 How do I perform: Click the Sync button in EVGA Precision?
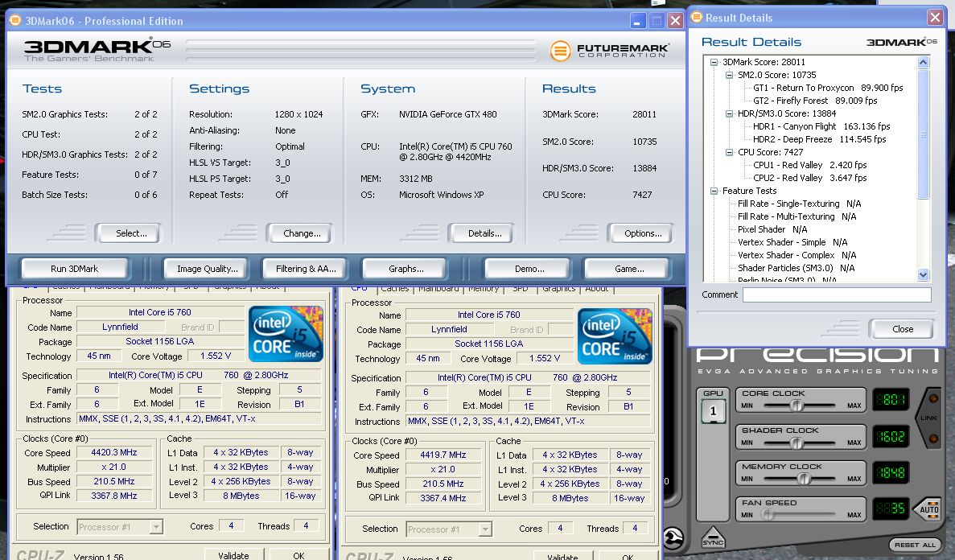click(x=713, y=539)
